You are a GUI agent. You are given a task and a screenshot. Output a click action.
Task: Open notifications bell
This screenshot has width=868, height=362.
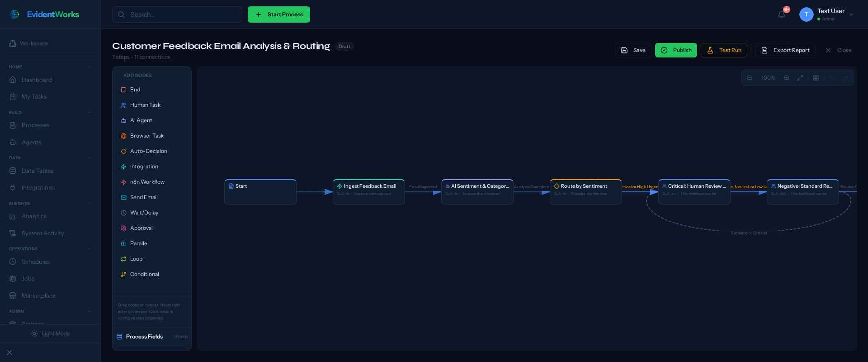click(x=781, y=14)
